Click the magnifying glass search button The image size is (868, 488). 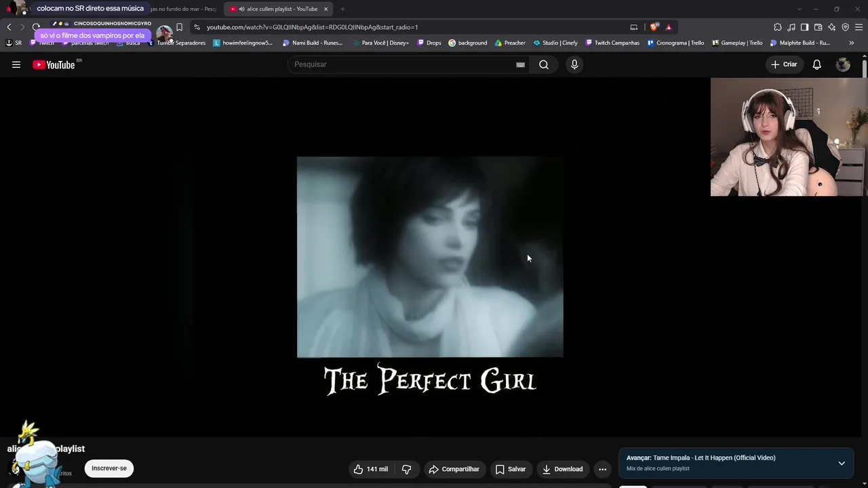(544, 64)
